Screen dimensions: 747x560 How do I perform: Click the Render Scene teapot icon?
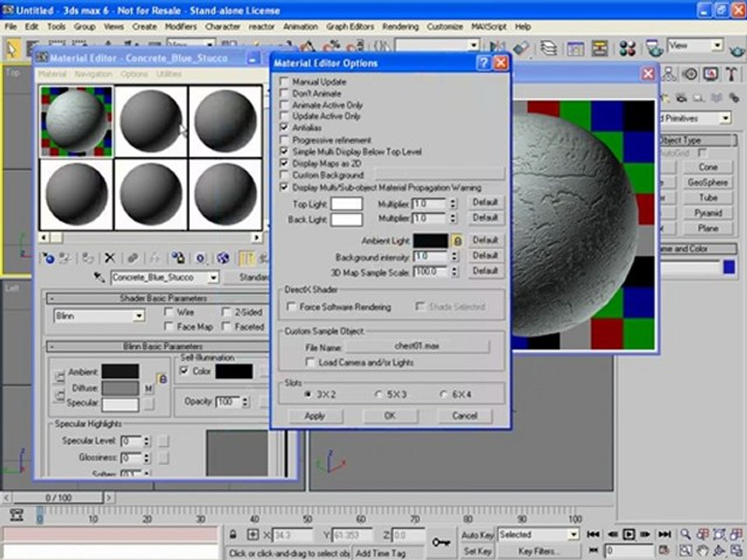tap(654, 47)
